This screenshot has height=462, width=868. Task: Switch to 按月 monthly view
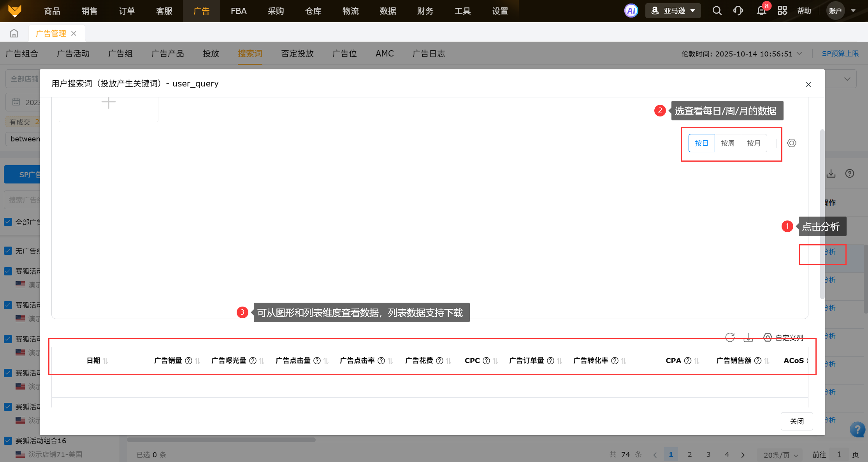(x=754, y=143)
